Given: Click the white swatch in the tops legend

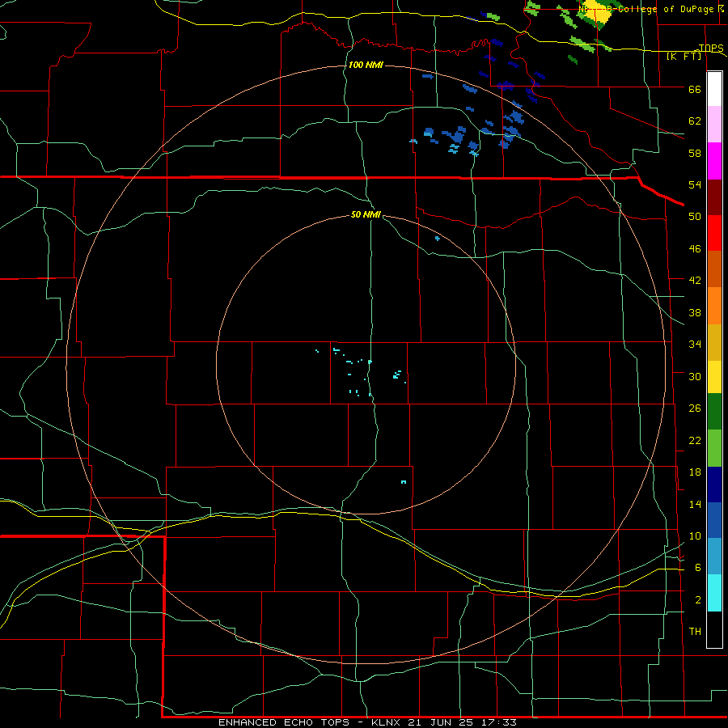Looking at the screenshot, I should [x=714, y=89].
